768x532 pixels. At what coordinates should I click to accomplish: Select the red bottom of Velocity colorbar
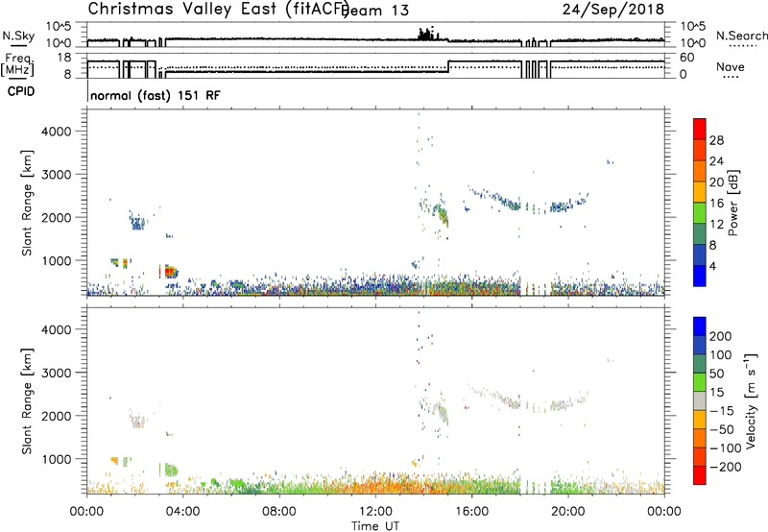tap(700, 475)
